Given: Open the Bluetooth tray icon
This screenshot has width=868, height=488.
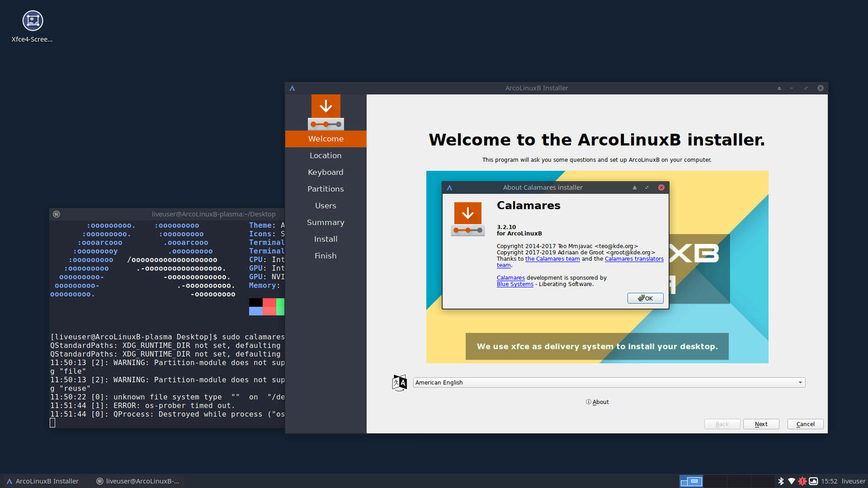Looking at the screenshot, I should pyautogui.click(x=781, y=481).
